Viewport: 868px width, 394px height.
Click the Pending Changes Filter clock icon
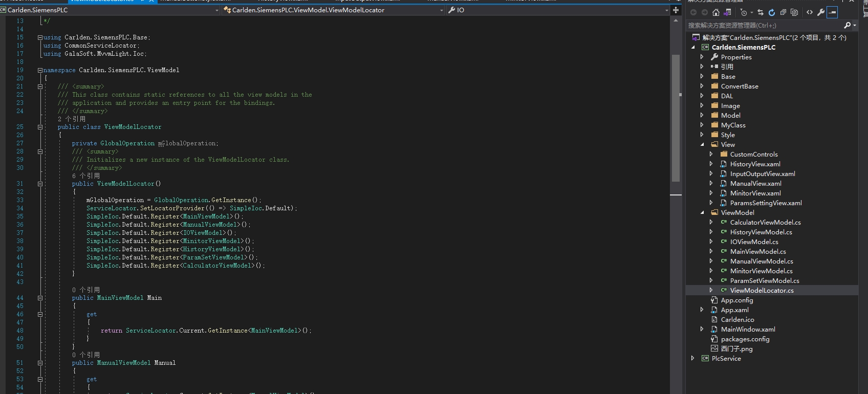(x=743, y=12)
